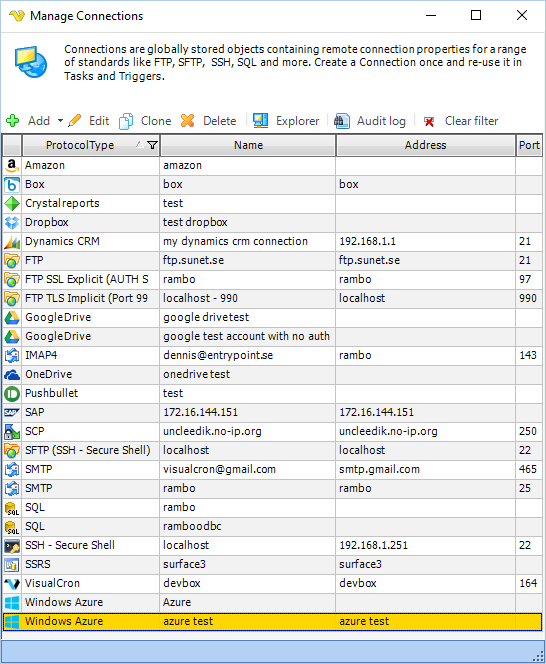The height and width of the screenshot is (664, 546).
Task: Select the Dropbox connection row icon
Action: click(x=12, y=222)
